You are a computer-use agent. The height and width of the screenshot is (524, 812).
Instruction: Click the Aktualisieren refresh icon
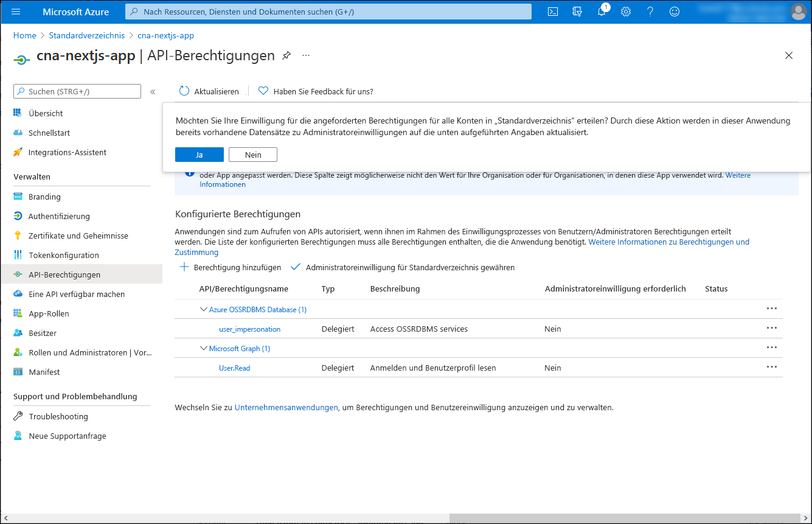point(184,91)
